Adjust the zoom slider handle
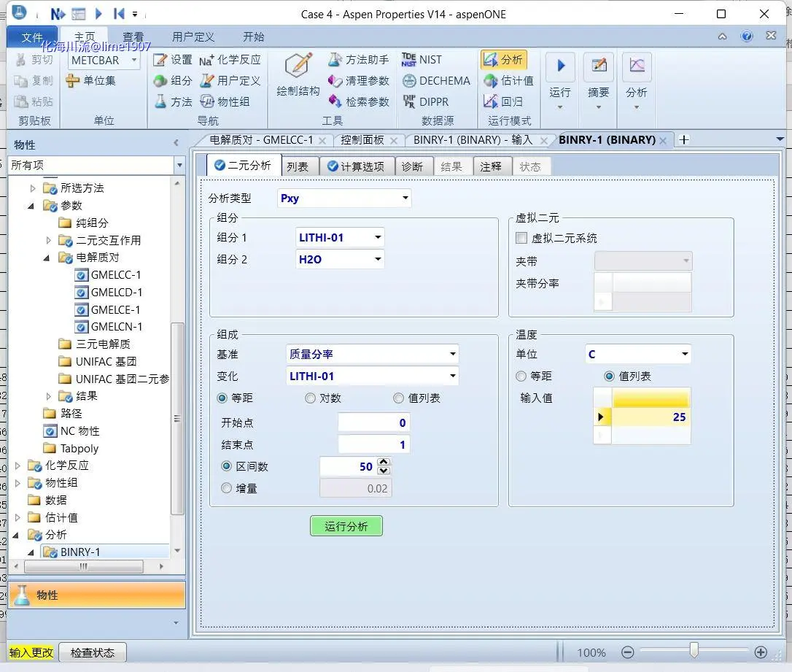 [x=694, y=651]
